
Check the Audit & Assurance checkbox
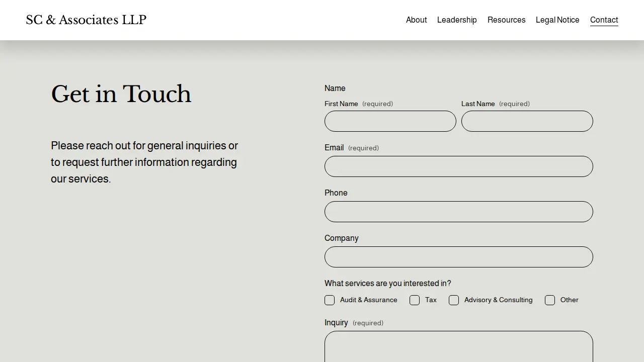pos(330,300)
